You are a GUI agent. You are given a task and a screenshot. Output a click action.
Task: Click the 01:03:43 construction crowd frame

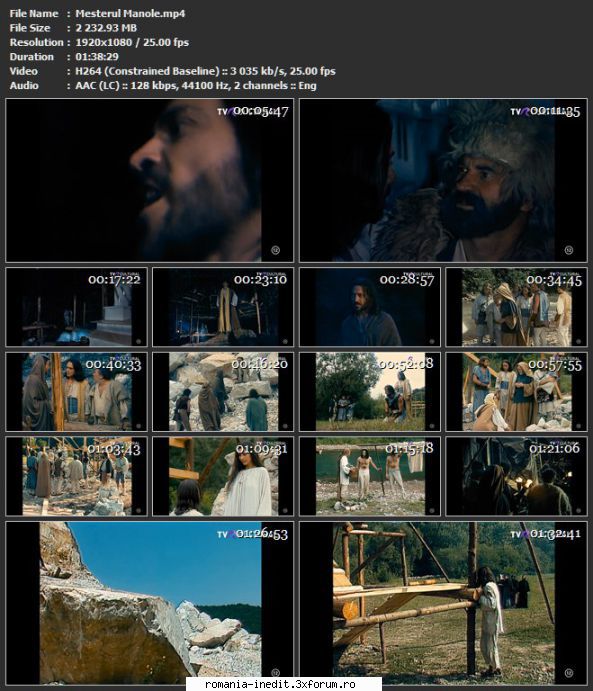(x=77, y=476)
